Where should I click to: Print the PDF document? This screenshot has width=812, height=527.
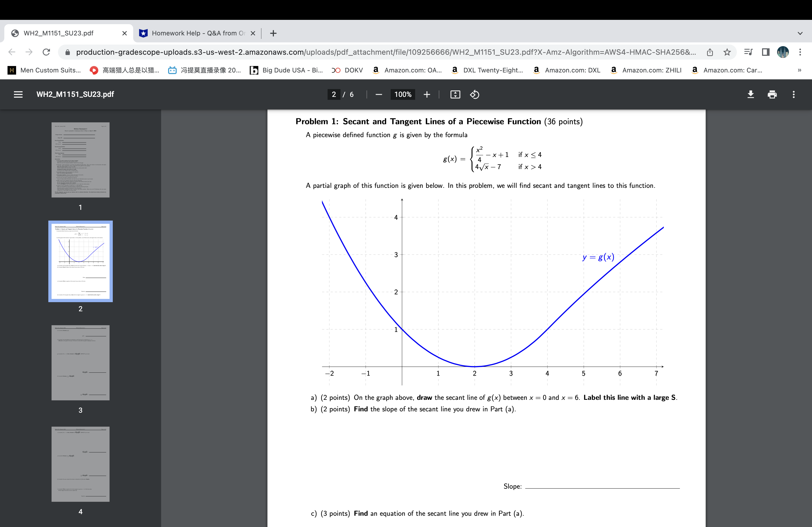pyautogui.click(x=772, y=94)
